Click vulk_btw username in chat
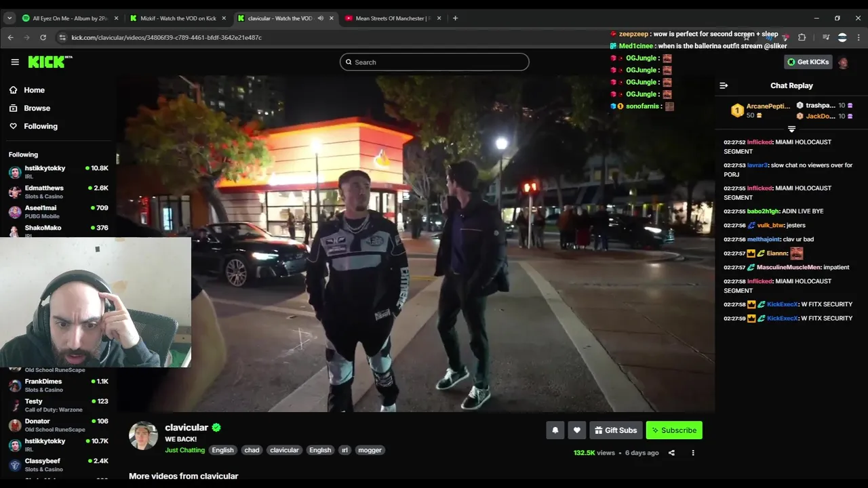The height and width of the screenshot is (488, 868). [770, 225]
